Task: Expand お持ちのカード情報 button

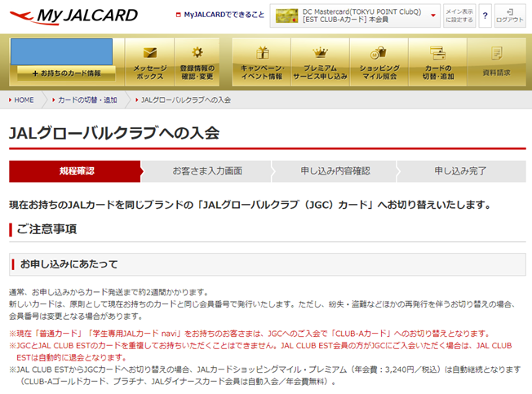Action: [x=67, y=73]
